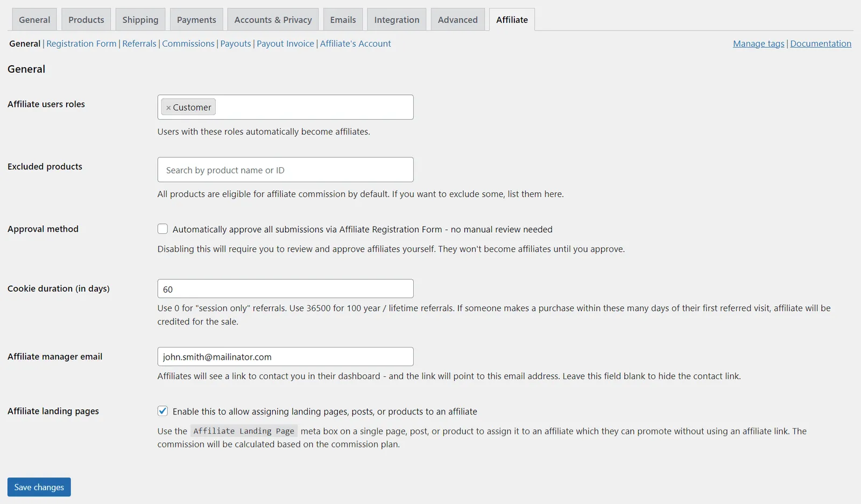Screen dimensions: 861x504
Task: Click the 'Enable this to allow assigning' label
Action: point(324,411)
